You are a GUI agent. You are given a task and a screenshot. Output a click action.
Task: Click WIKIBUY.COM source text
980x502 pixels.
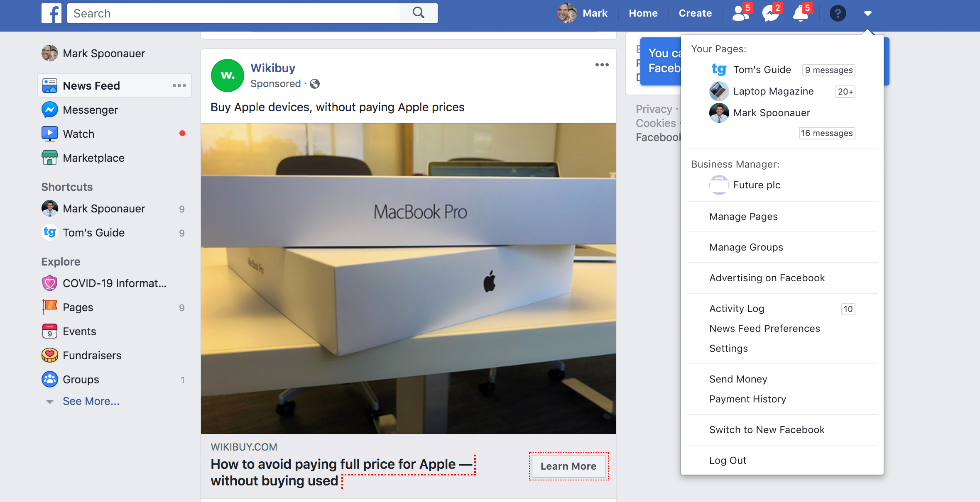click(x=244, y=447)
